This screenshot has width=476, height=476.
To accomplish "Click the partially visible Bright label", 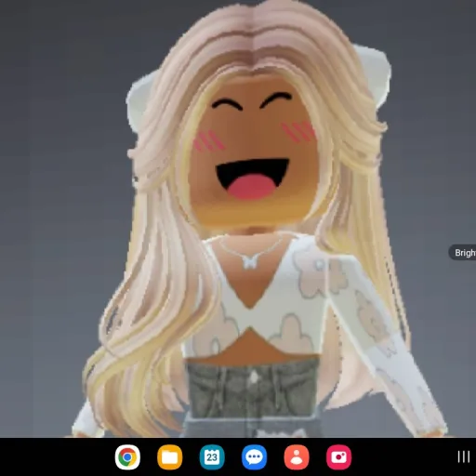I will click(463, 253).
